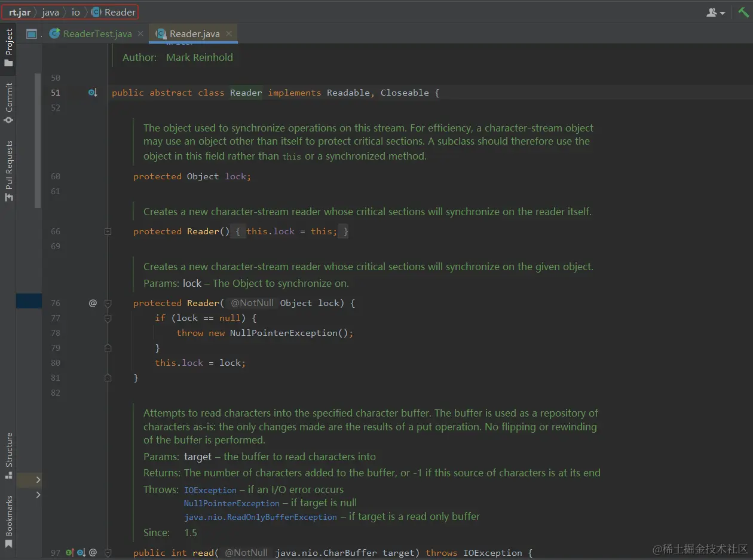Collapse the read method at line 97
The width and height of the screenshot is (753, 560).
(x=108, y=553)
